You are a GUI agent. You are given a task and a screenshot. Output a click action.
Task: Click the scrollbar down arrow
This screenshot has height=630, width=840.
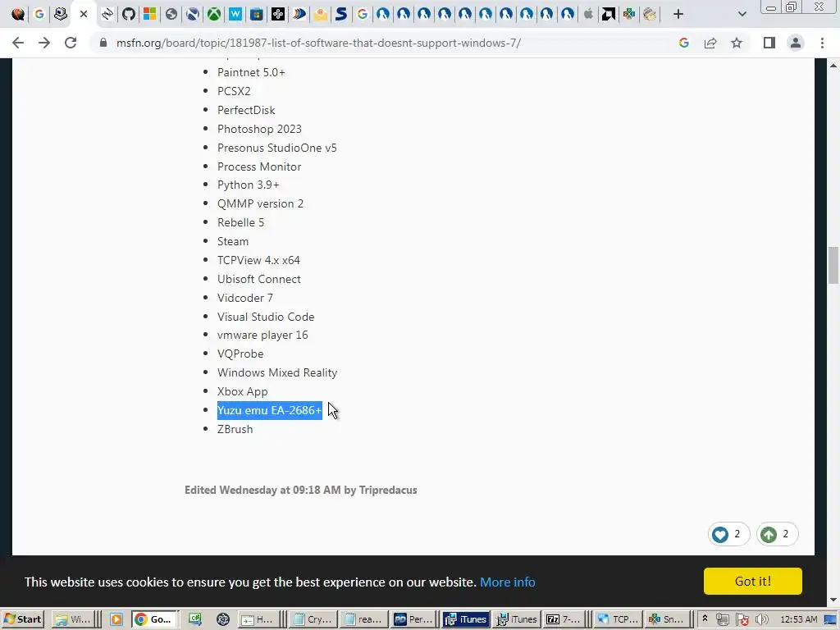click(x=833, y=600)
